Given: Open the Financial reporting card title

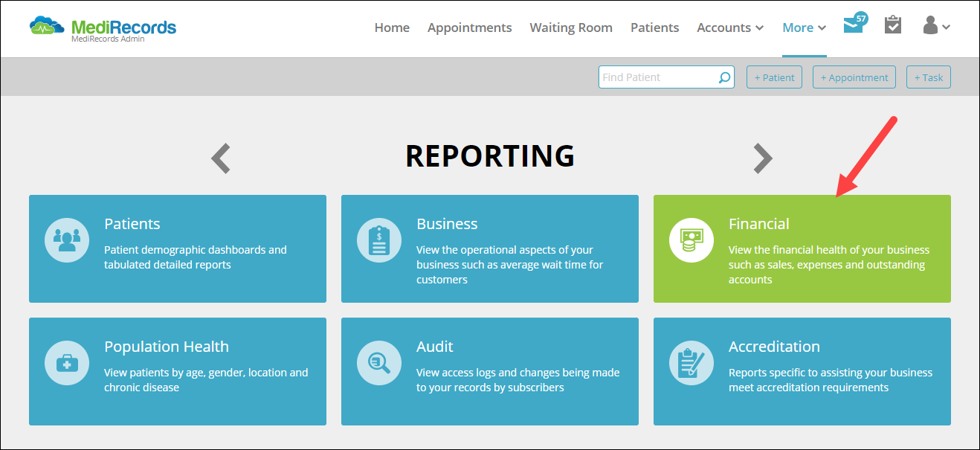Looking at the screenshot, I should tap(759, 224).
